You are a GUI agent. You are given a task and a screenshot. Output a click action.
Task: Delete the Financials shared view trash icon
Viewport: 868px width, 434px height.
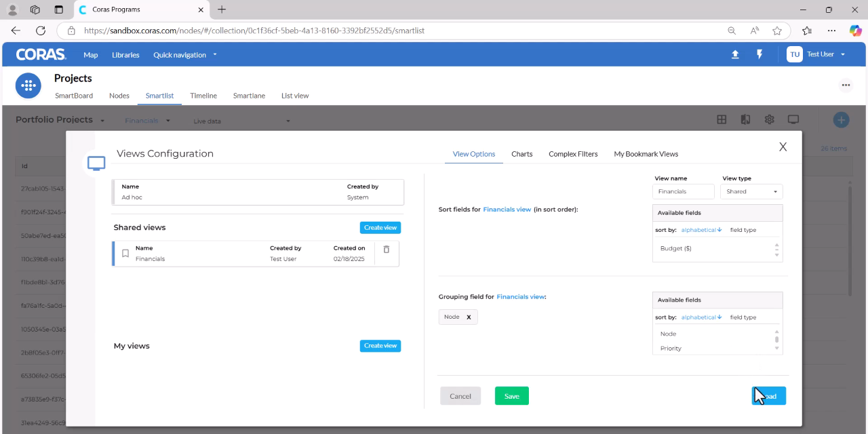(x=387, y=249)
